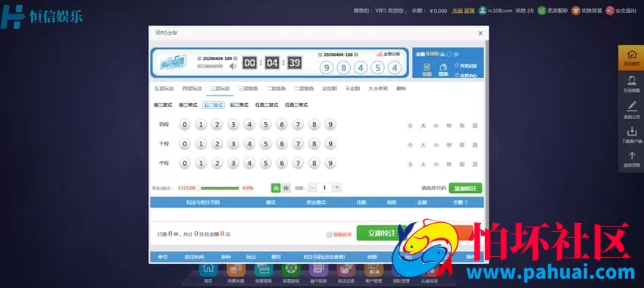Click 清 clear option in 个位 row
644x288 pixels.
pyautogui.click(x=475, y=164)
